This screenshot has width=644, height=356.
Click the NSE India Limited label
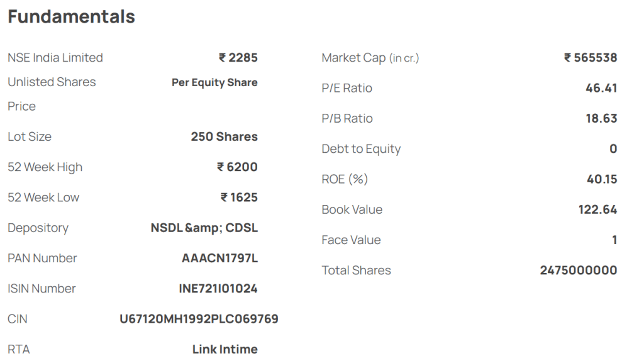55,57
